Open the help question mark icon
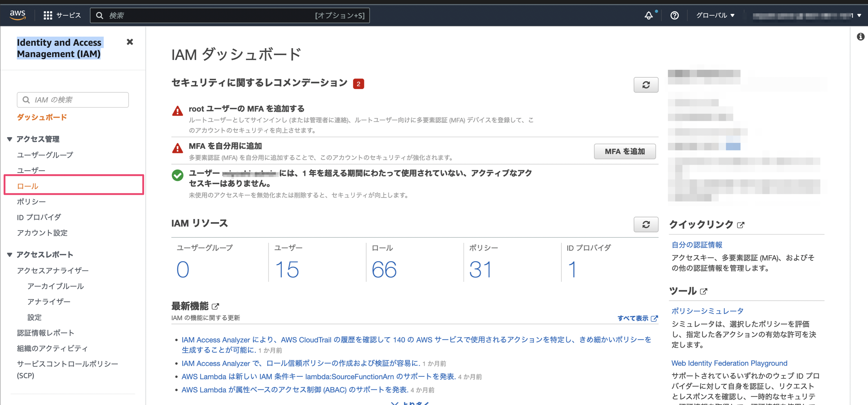The height and width of the screenshot is (405, 868). click(x=674, y=15)
